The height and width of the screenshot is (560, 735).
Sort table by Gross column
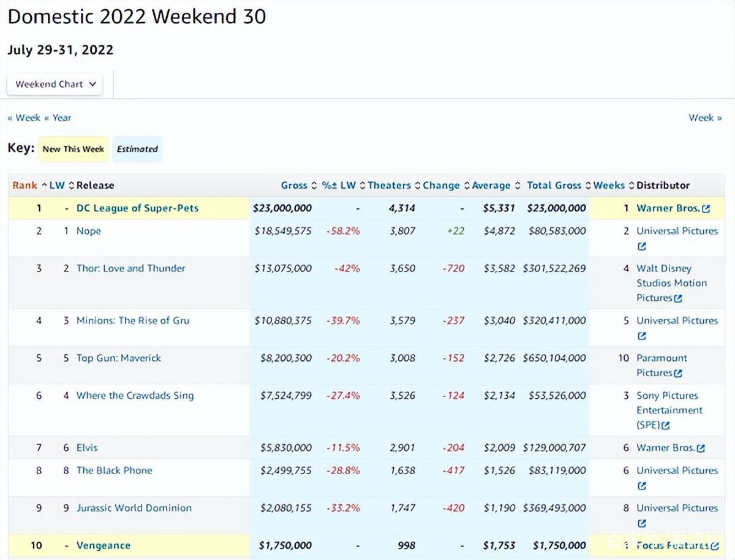[x=294, y=185]
